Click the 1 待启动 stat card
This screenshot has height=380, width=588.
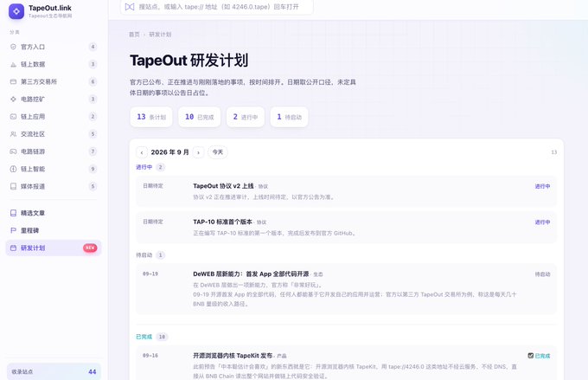pos(289,117)
